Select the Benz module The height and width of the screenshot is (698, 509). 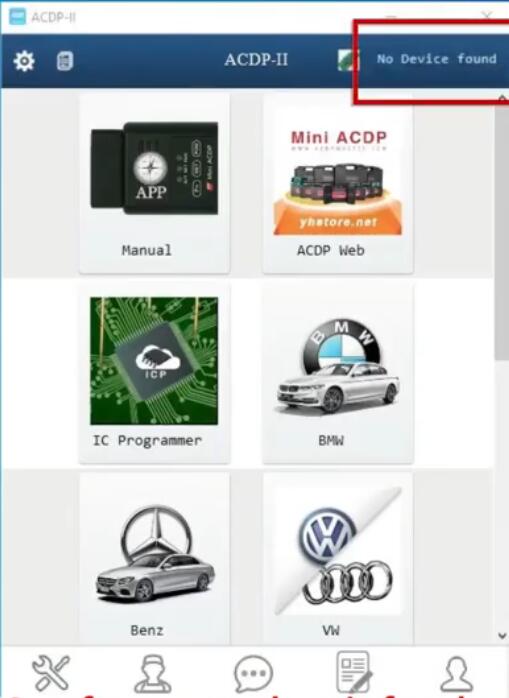pos(155,559)
